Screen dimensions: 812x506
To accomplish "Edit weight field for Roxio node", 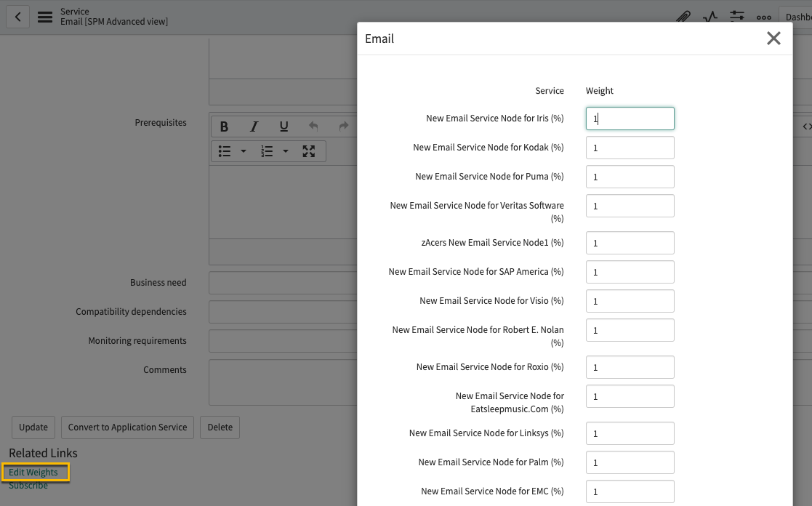I will tap(630, 367).
